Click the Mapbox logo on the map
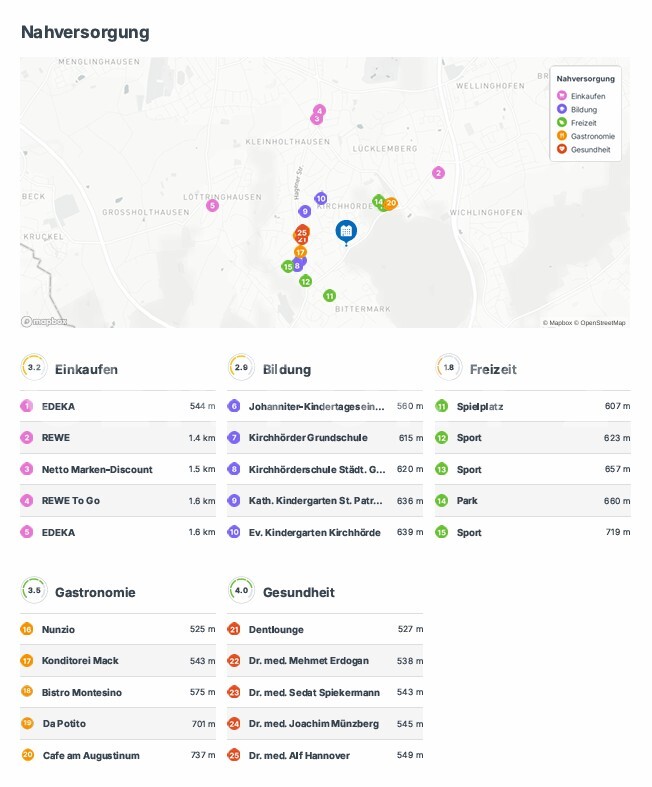Screen dimensions: 652x787 (x=45, y=321)
